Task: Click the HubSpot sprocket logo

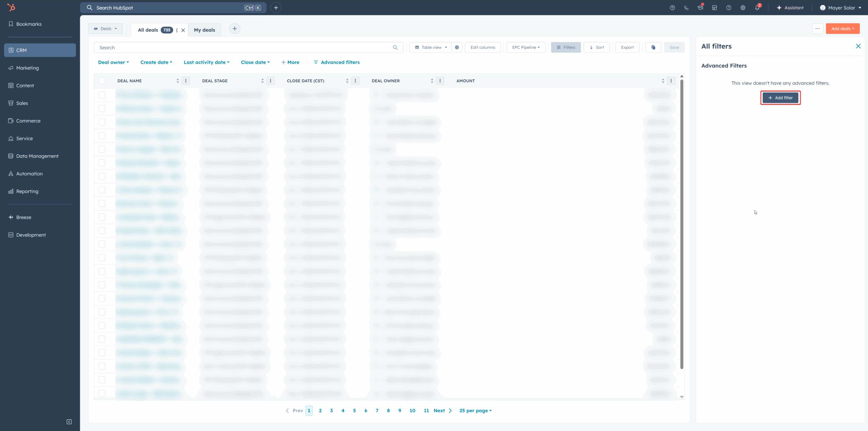Action: pyautogui.click(x=11, y=7)
